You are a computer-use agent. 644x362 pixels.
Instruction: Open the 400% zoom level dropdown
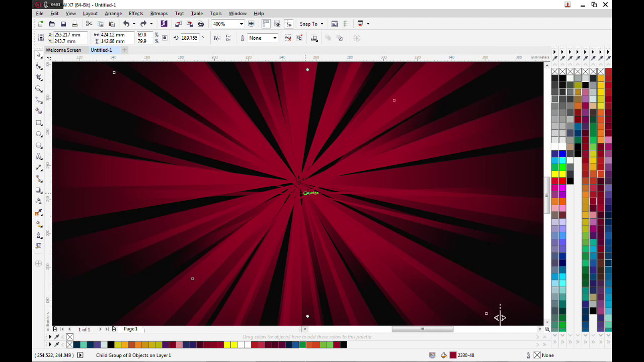pyautogui.click(x=242, y=24)
